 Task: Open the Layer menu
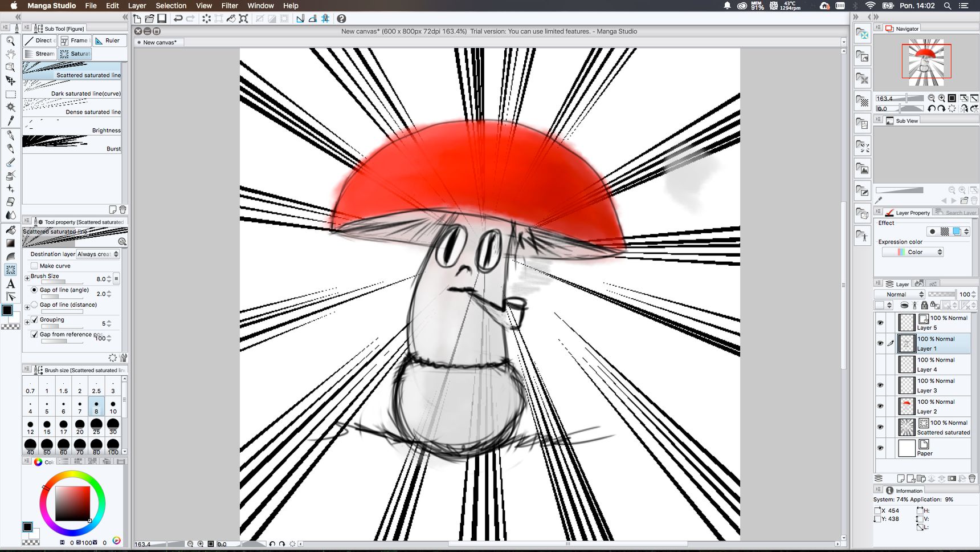(137, 6)
